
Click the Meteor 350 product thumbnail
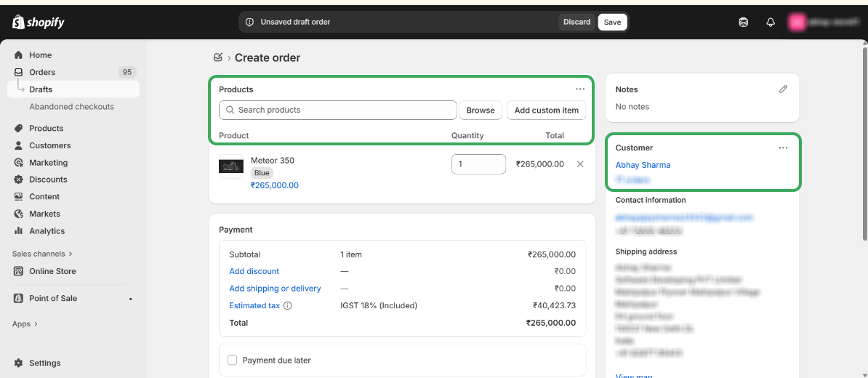pos(231,166)
